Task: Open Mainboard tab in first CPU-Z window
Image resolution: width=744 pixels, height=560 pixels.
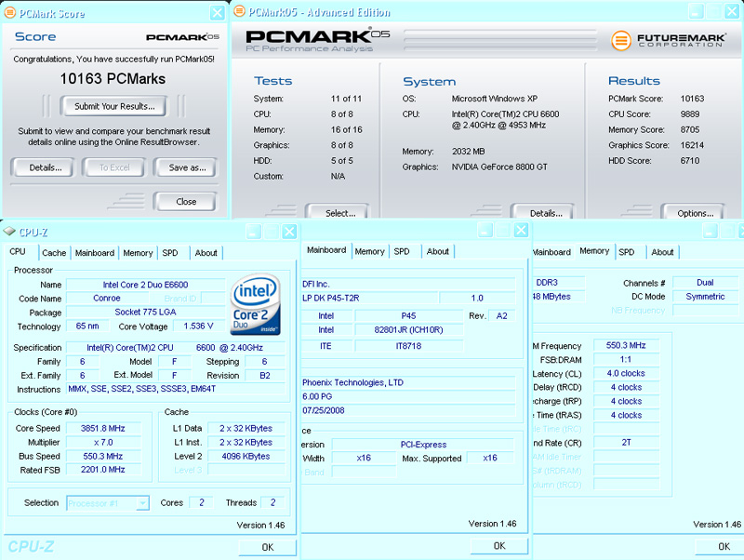Action: tap(95, 253)
